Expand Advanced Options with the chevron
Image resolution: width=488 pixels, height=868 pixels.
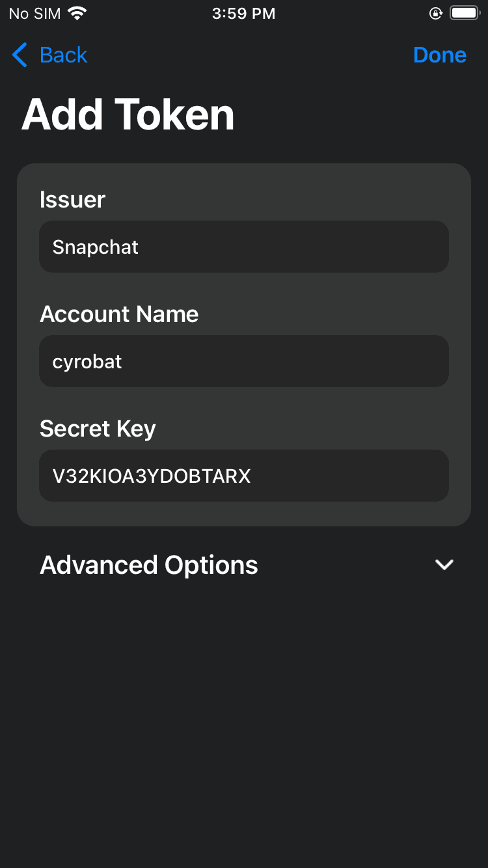[444, 565]
